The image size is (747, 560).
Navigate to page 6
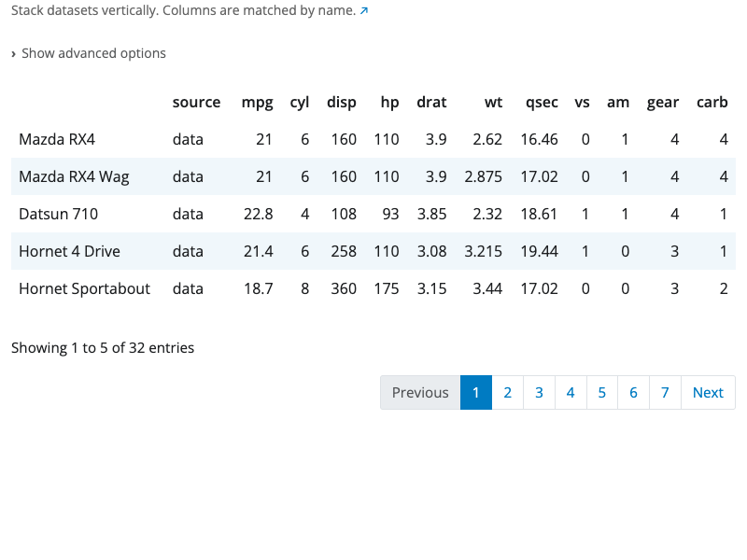(633, 392)
